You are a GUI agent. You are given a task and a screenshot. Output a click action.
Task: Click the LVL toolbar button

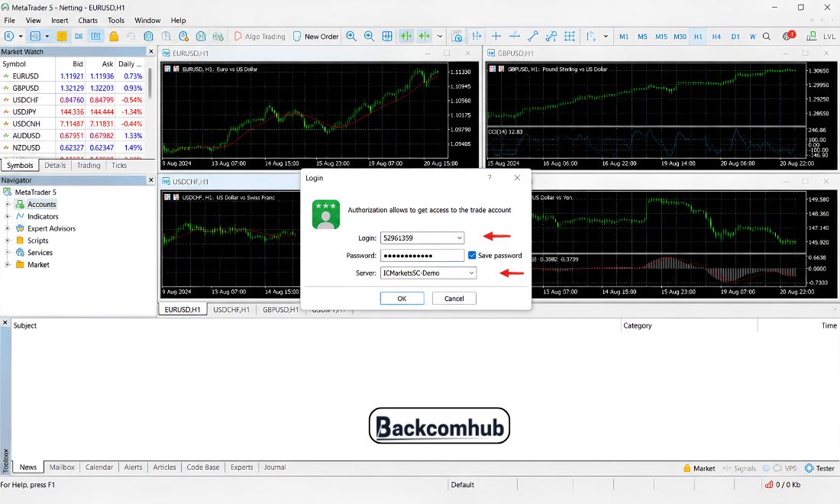[x=829, y=37]
